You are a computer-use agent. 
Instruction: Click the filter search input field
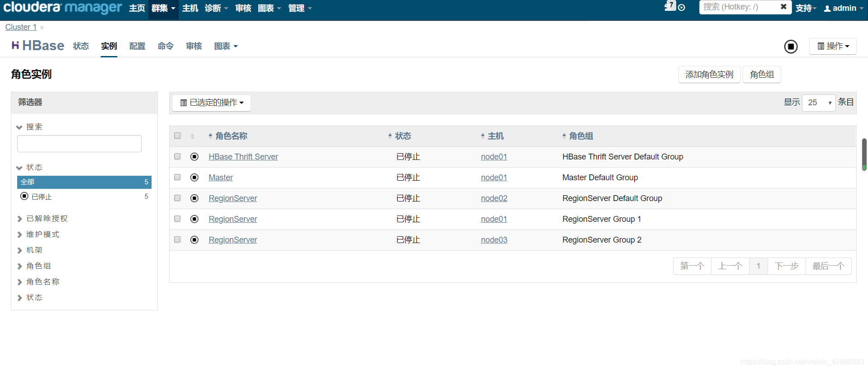tap(79, 144)
